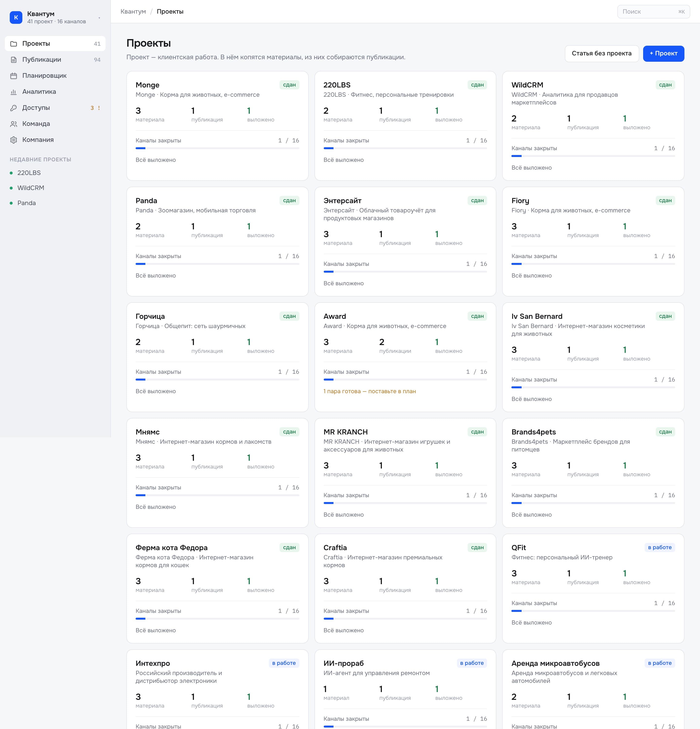Click the 'сдан' badge on WildCRM card
This screenshot has height=729, width=700.
[665, 85]
